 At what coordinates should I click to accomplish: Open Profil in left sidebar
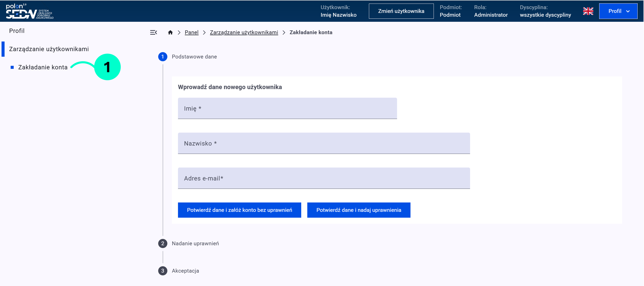click(17, 31)
